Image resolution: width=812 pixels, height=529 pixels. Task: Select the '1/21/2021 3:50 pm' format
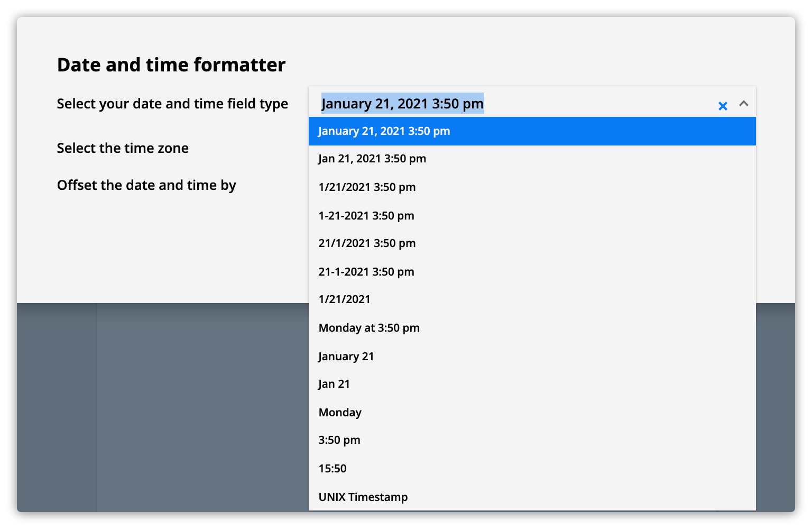(367, 187)
